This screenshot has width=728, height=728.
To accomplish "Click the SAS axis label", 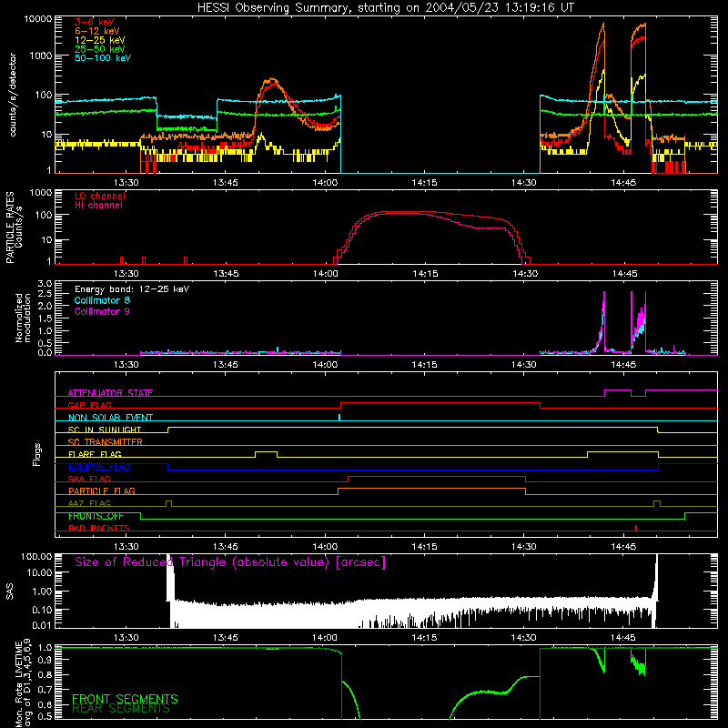I will tap(10, 591).
